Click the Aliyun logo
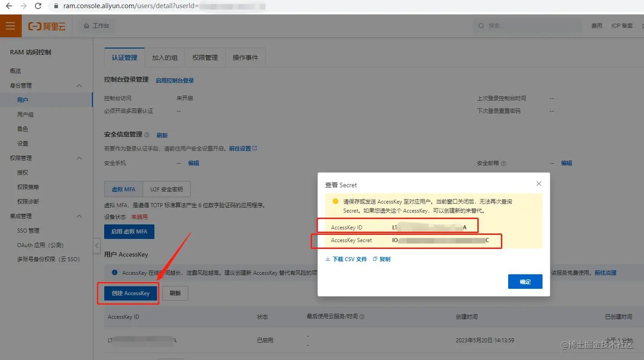The width and height of the screenshot is (644, 360). tap(47, 26)
